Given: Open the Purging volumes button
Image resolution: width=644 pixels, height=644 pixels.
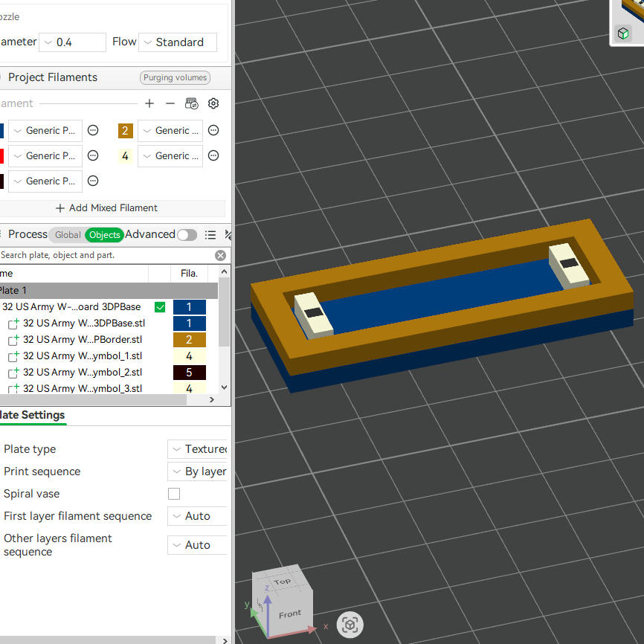Looking at the screenshot, I should tap(175, 77).
